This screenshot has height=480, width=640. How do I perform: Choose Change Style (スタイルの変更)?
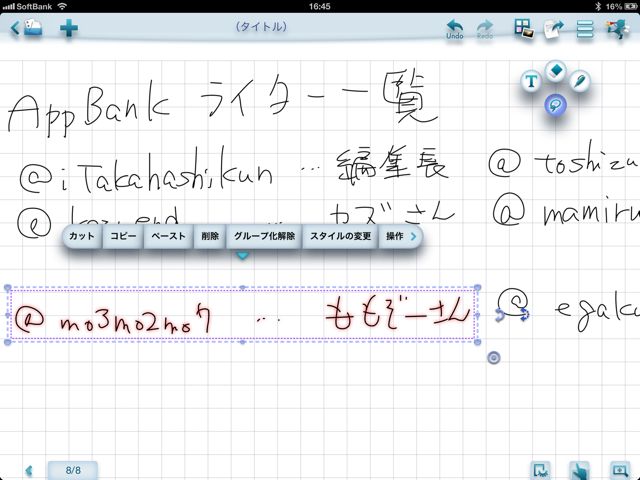click(x=340, y=236)
